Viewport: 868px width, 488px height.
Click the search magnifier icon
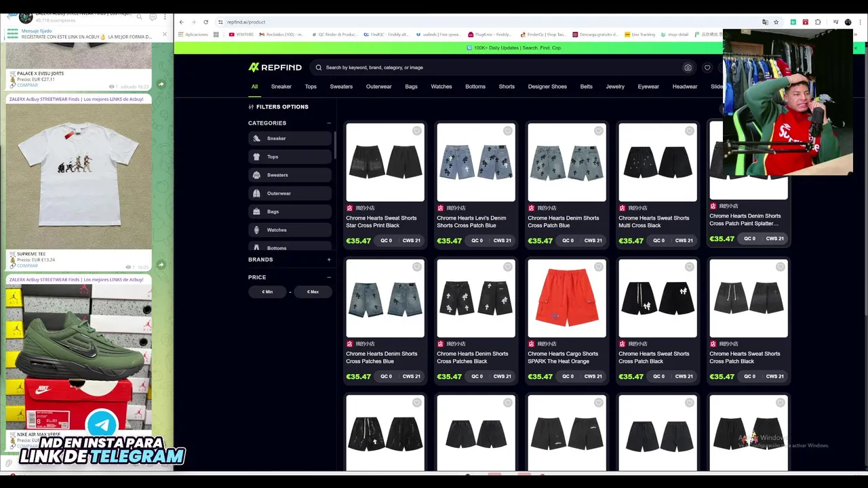coord(319,68)
